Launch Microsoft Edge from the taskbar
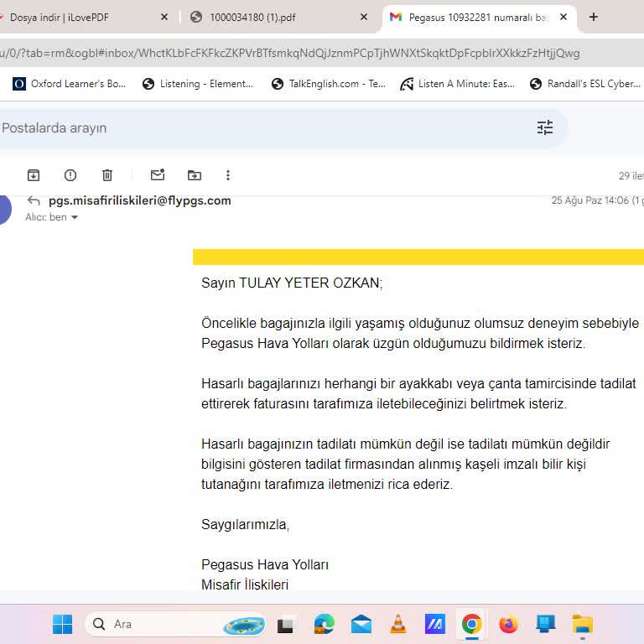This screenshot has width=644, height=644. [x=324, y=624]
